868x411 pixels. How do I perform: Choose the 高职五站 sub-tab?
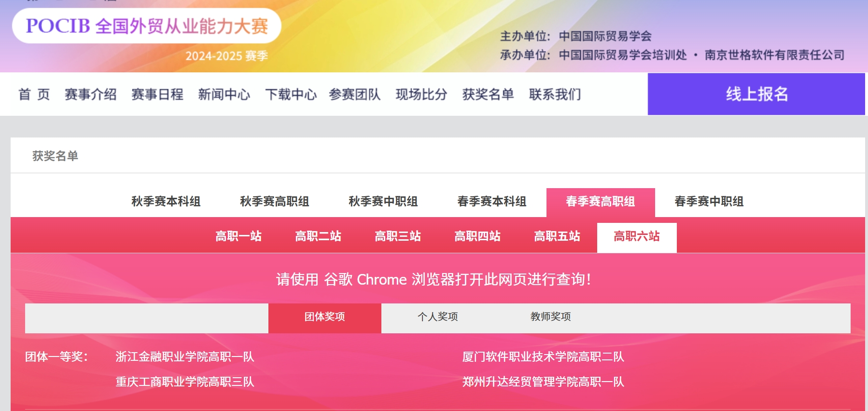pos(557,236)
